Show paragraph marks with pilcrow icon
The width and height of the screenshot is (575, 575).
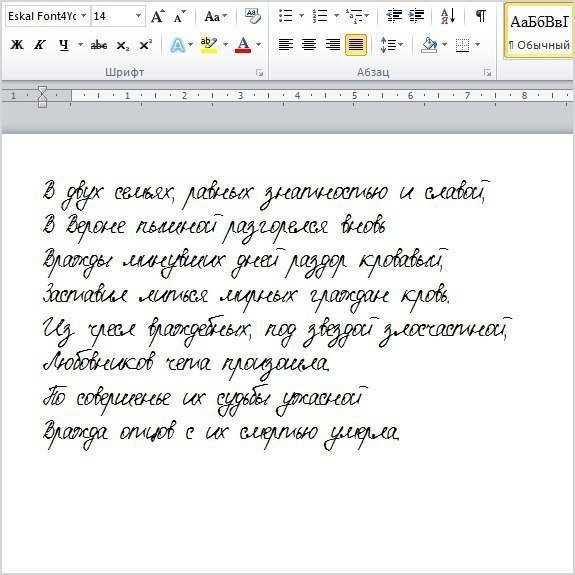pos(480,16)
